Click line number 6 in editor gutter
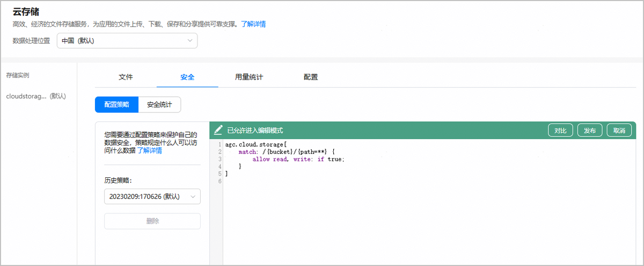Viewport: 644px width, 266px height. click(x=220, y=181)
